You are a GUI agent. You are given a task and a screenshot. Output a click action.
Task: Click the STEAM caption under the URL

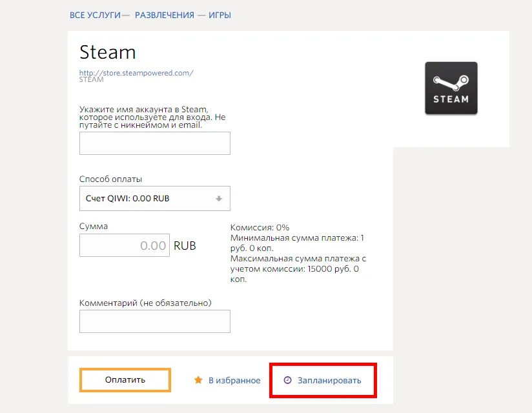91,79
